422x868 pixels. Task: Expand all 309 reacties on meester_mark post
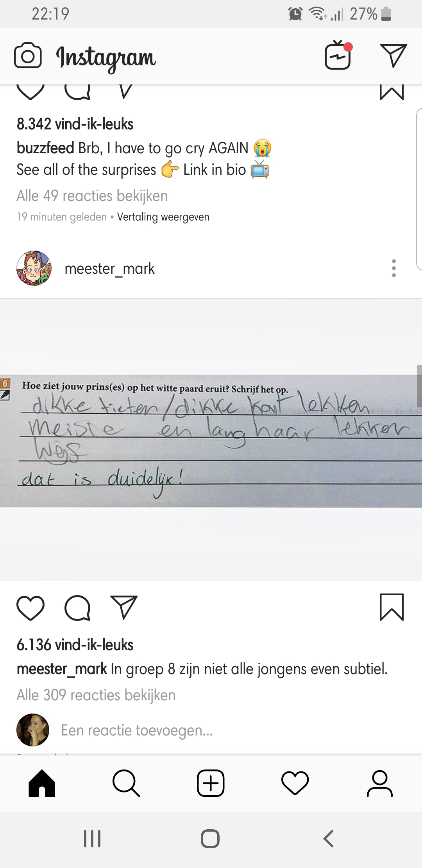pos(96,695)
